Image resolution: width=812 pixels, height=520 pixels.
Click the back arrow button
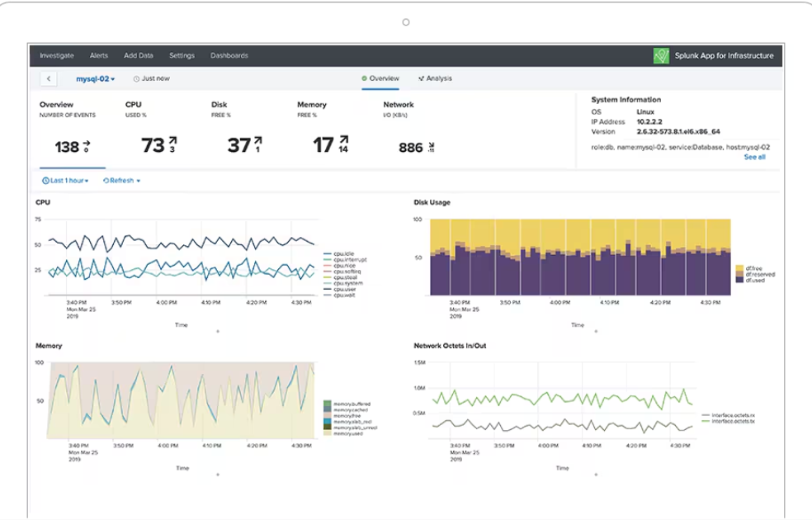pyautogui.click(x=49, y=79)
